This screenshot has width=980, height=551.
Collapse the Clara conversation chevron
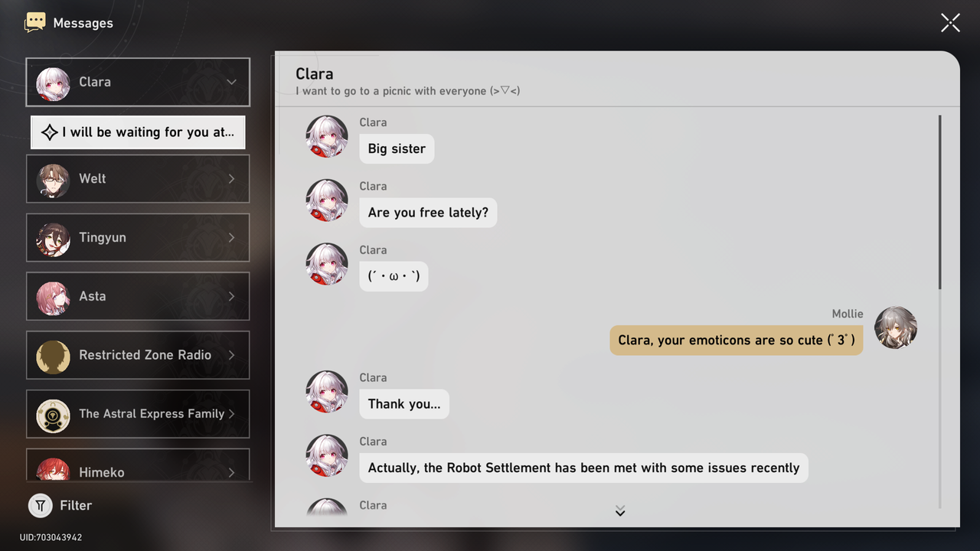pyautogui.click(x=231, y=82)
